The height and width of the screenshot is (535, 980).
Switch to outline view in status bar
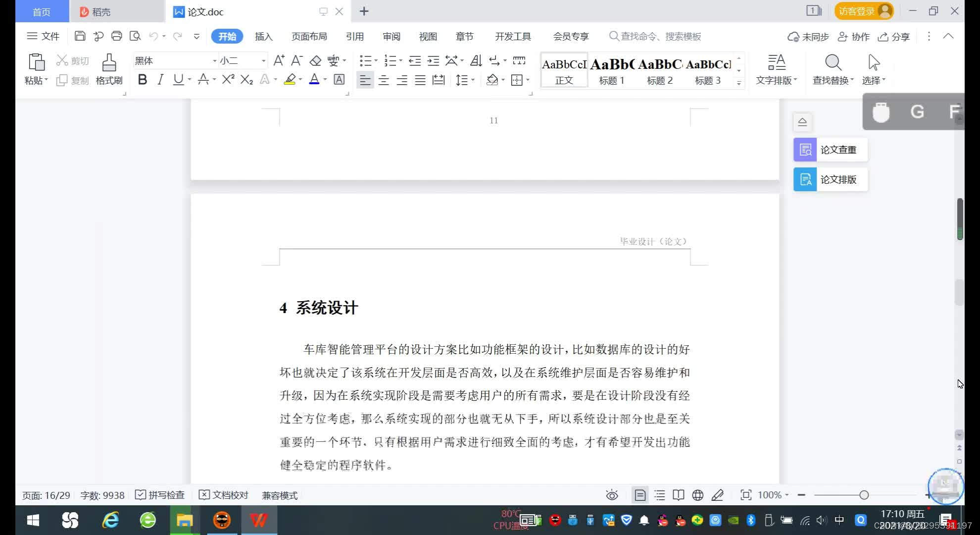(659, 495)
